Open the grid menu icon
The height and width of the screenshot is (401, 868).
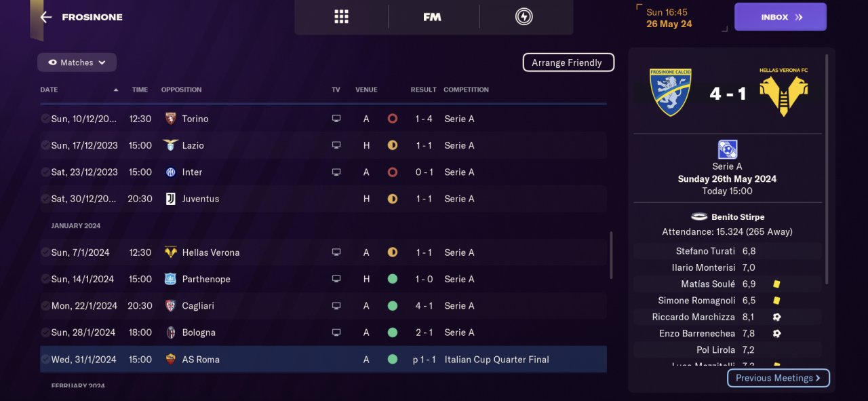(341, 17)
